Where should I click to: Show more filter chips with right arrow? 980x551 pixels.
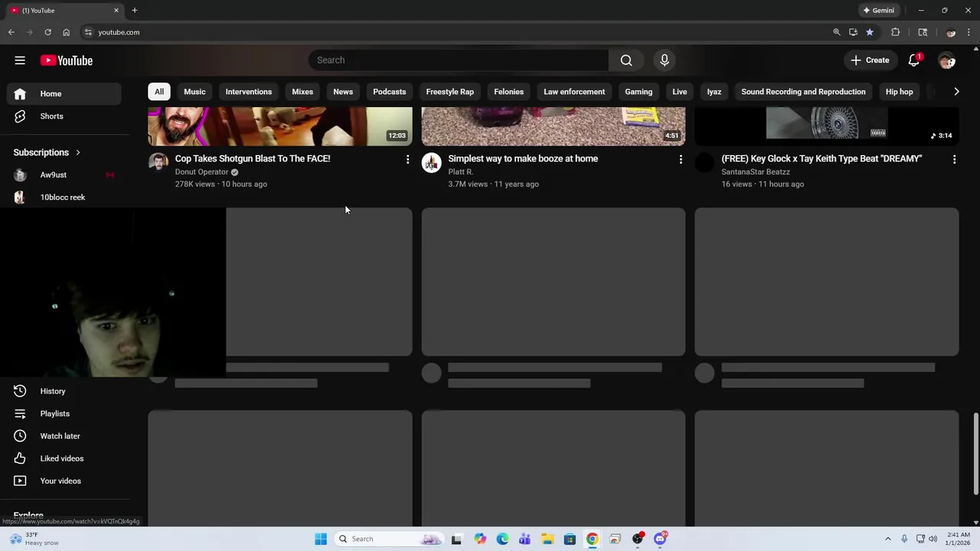956,92
